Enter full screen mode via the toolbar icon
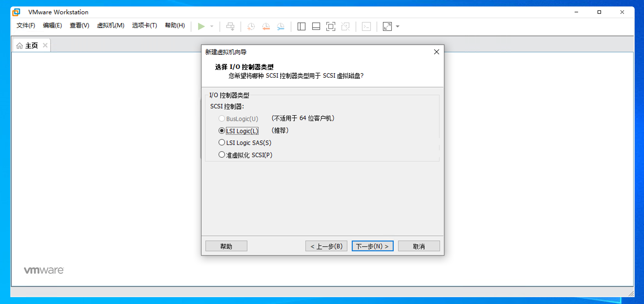Image resolution: width=644 pixels, height=304 pixels. (331, 26)
